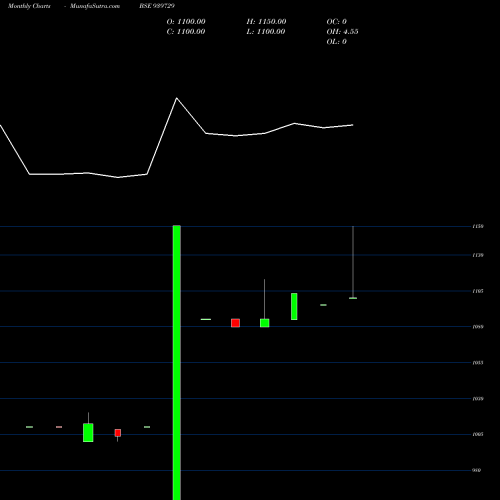Image resolution: width=500 pixels, height=500 pixels.
Task: Select the latest candle with the long upper wick
Action: [353, 262]
